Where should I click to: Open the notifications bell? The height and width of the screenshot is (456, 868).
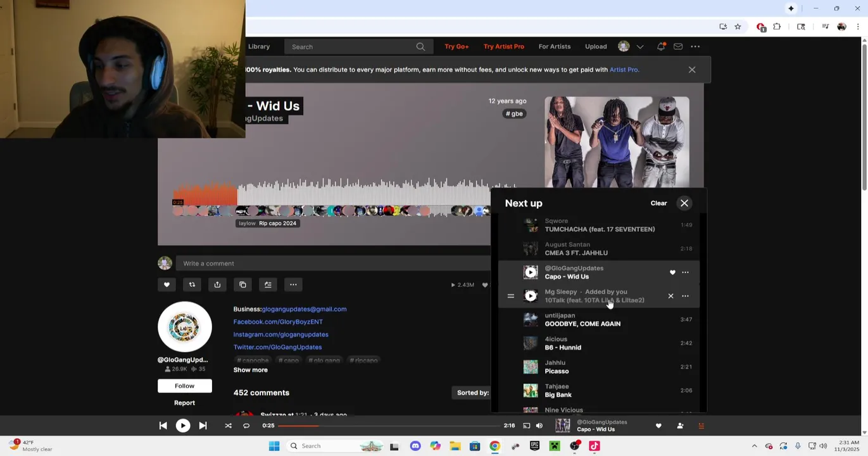(661, 46)
